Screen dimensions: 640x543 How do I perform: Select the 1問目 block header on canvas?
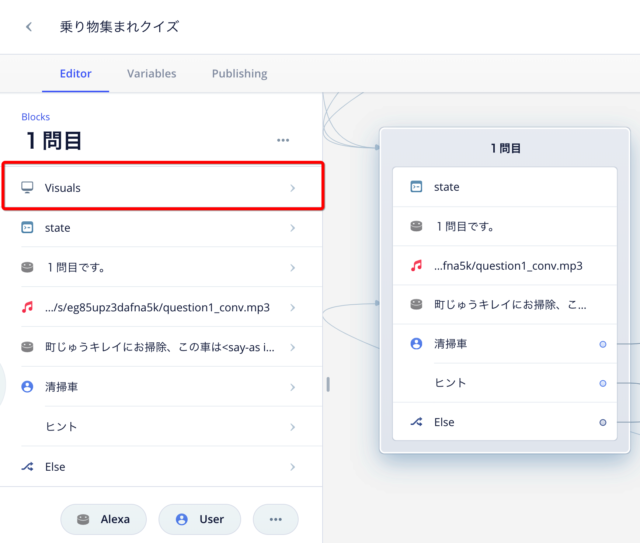pos(505,148)
